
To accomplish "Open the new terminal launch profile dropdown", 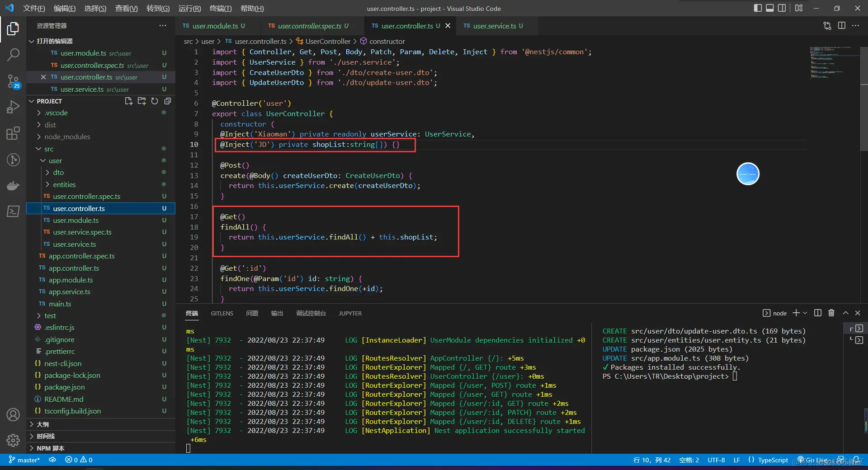I will click(805, 313).
